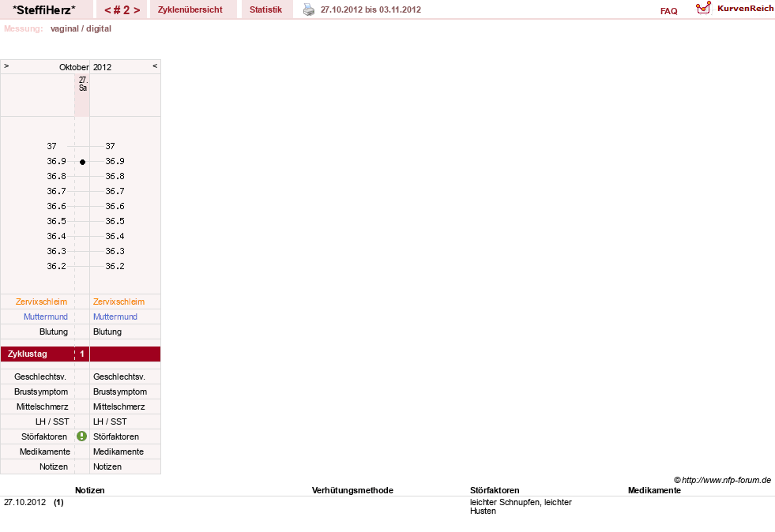This screenshot has width=775, height=532.
Task: Click the date range 27.10.2012 bis 03.11.2012
Action: coord(371,9)
